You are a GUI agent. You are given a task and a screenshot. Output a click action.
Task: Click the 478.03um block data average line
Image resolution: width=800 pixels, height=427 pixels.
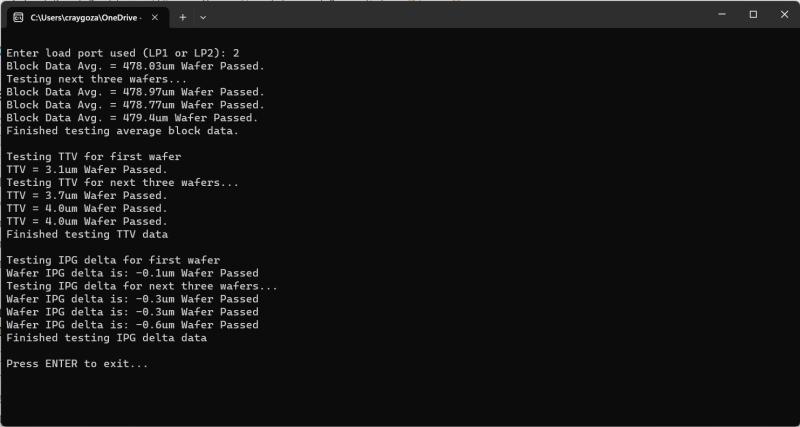point(135,65)
